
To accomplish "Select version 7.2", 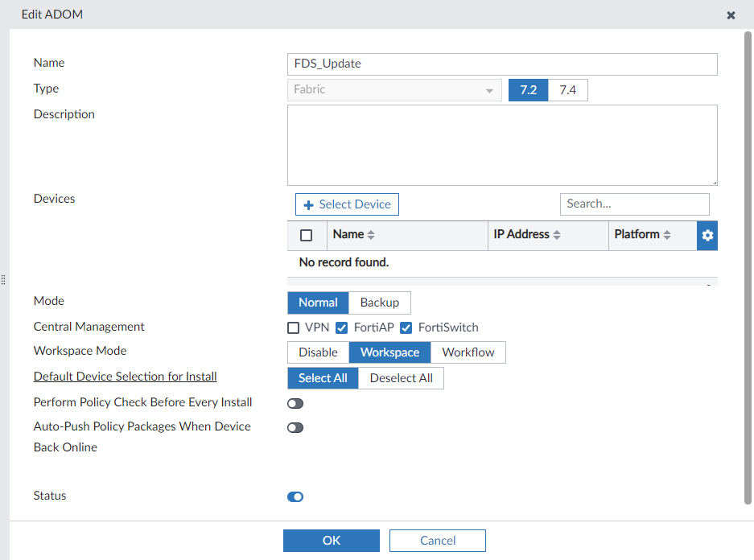I will [x=528, y=90].
